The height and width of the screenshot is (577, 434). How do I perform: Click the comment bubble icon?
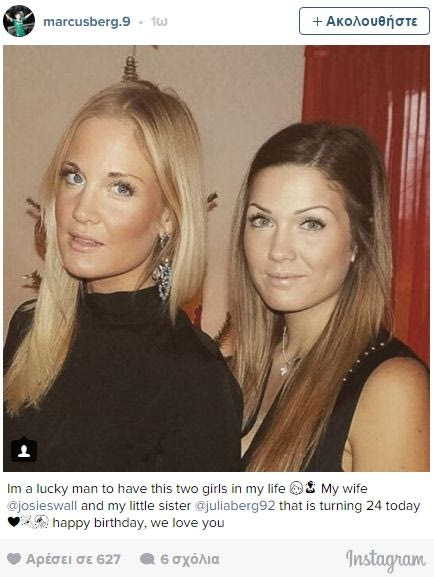point(148,559)
